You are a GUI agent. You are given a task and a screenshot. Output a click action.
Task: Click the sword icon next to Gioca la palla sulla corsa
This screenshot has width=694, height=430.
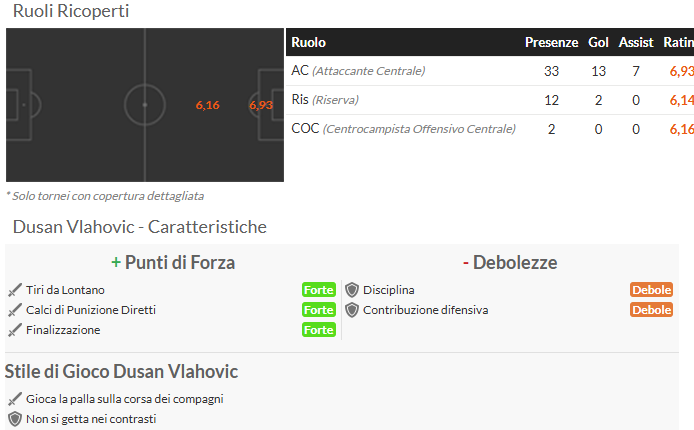pos(15,399)
